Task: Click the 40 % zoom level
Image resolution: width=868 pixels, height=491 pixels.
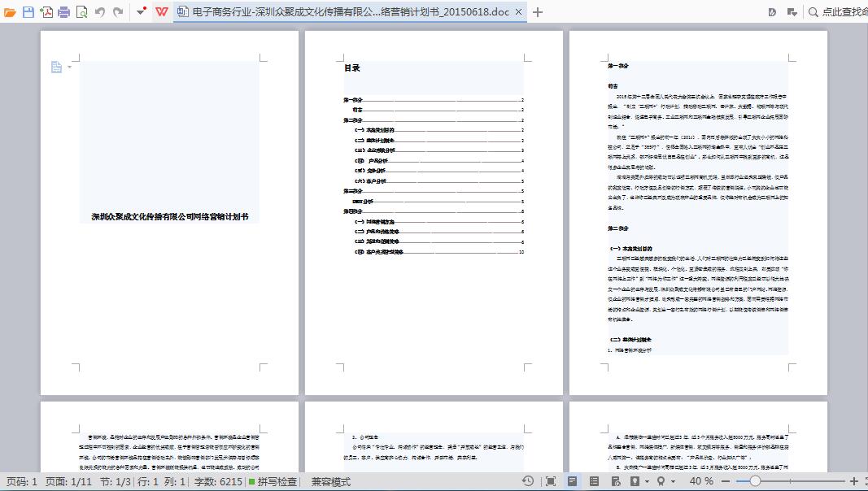Action: pyautogui.click(x=701, y=481)
